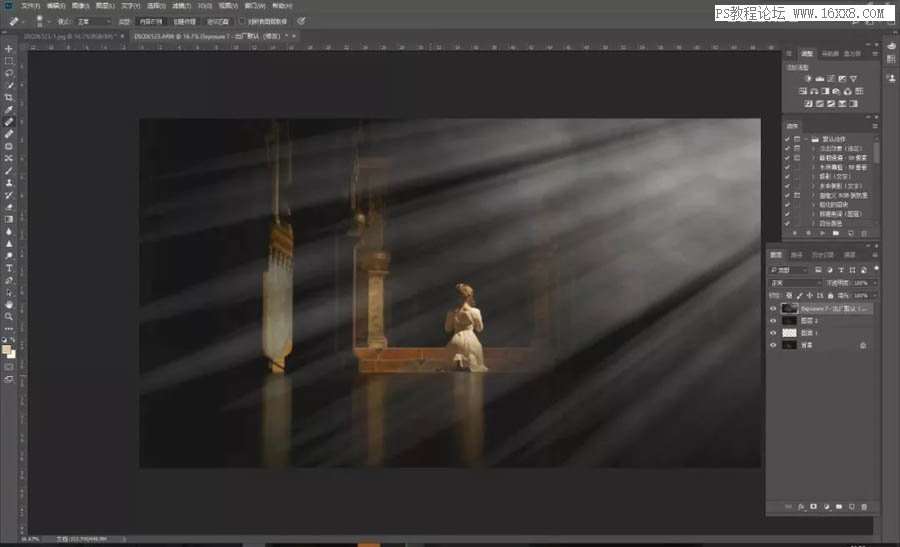The image size is (900, 547).
Task: Select the Spot Healing Brush tool
Action: click(x=9, y=122)
